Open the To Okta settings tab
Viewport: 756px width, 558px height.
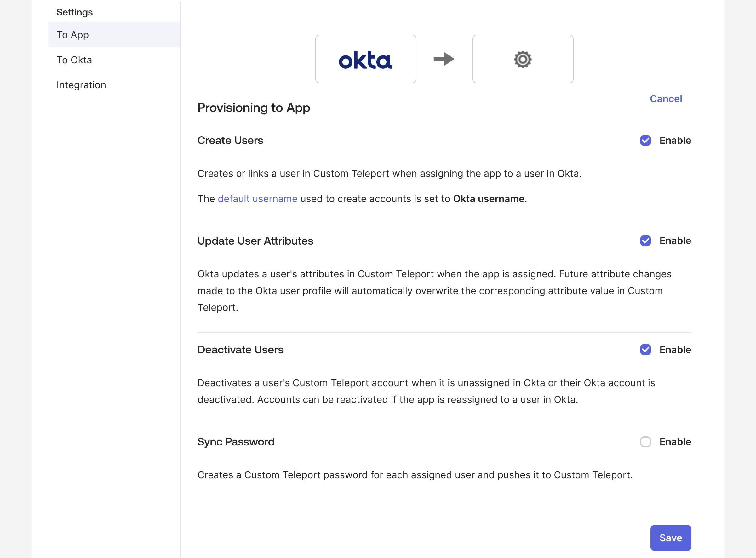(x=74, y=60)
